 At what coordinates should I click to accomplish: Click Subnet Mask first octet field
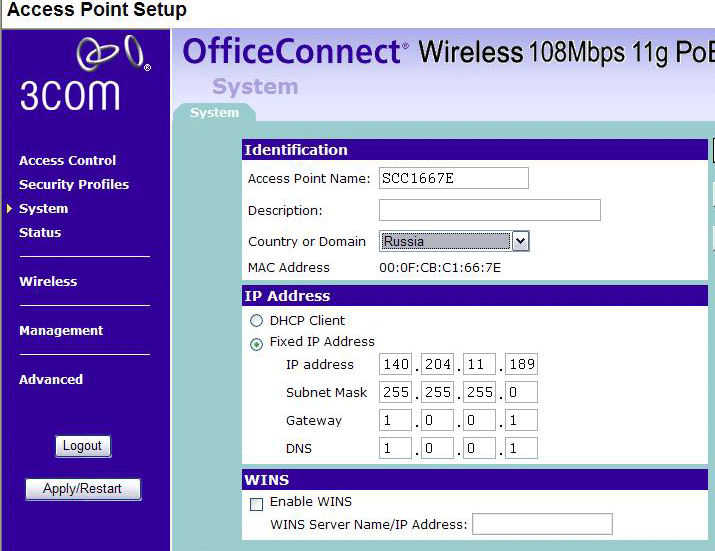pyautogui.click(x=395, y=392)
